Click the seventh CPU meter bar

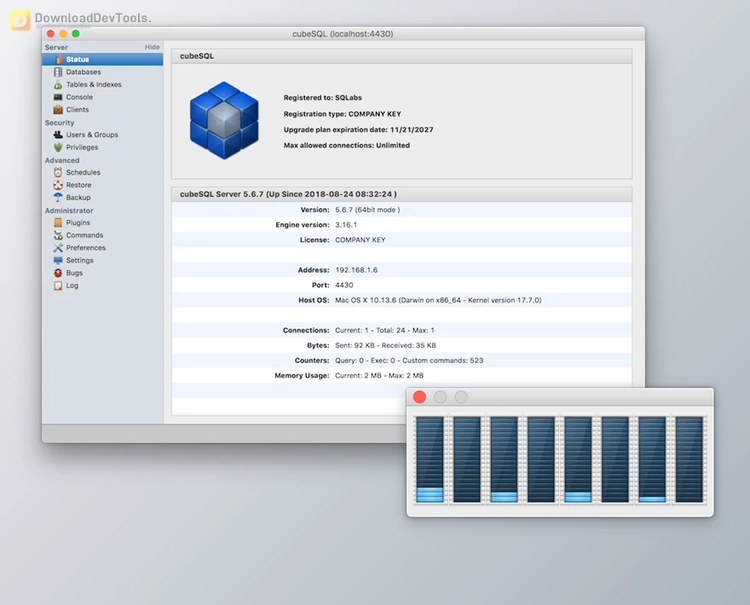pyautogui.click(x=652, y=460)
